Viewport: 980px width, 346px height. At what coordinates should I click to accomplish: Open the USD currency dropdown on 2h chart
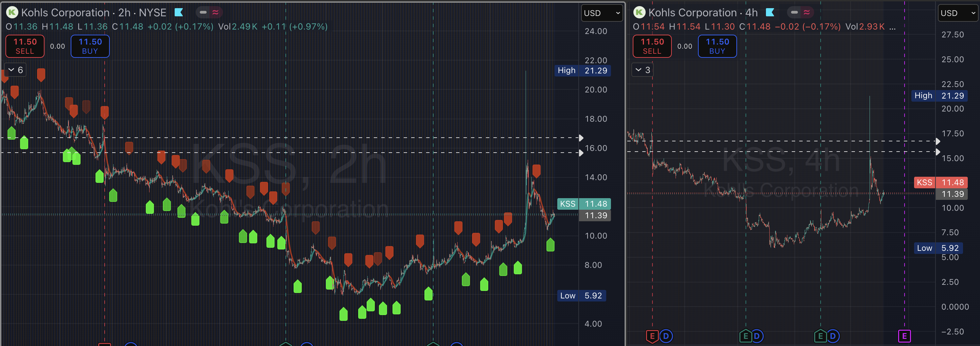tap(602, 13)
